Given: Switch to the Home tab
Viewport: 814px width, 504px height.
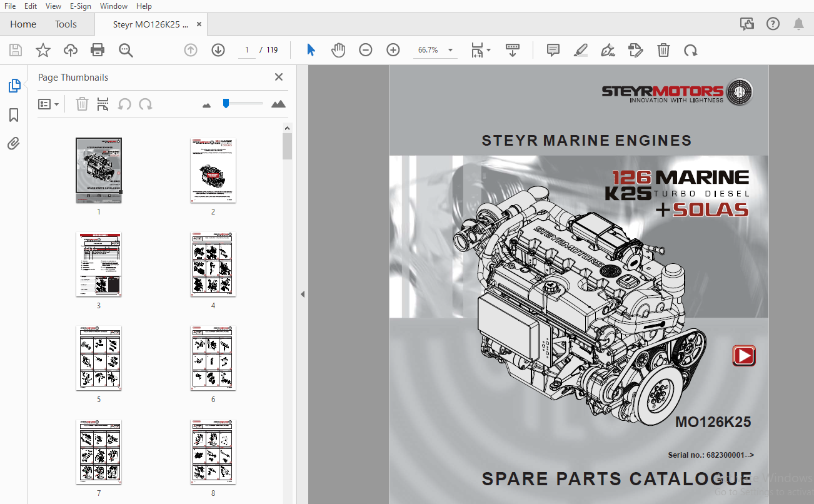Looking at the screenshot, I should point(23,24).
